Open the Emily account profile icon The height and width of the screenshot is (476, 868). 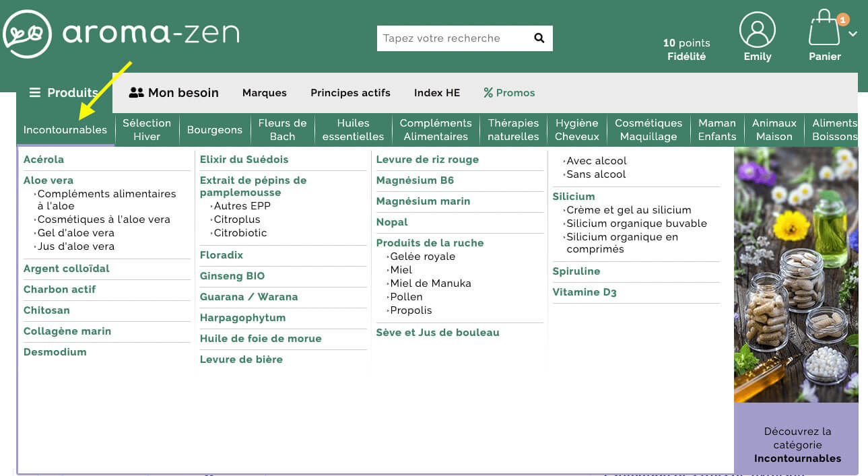pos(757,30)
